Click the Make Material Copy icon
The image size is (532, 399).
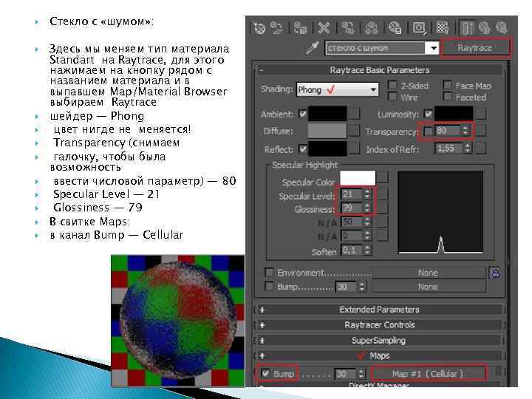[348, 28]
